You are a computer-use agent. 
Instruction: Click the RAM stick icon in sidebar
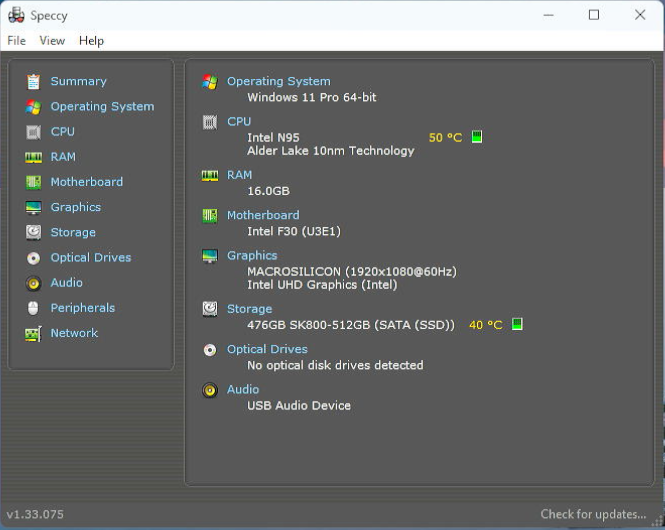click(x=33, y=157)
